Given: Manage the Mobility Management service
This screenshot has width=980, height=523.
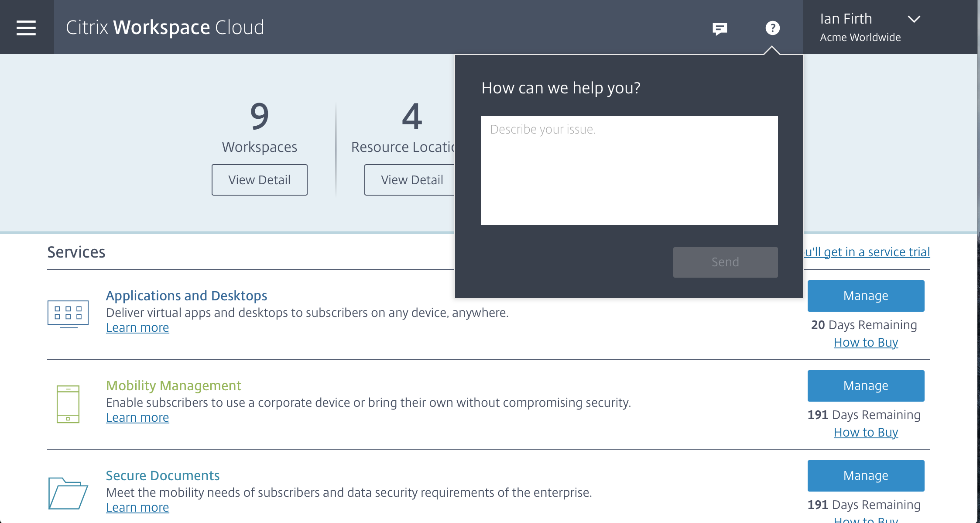Looking at the screenshot, I should [x=866, y=386].
